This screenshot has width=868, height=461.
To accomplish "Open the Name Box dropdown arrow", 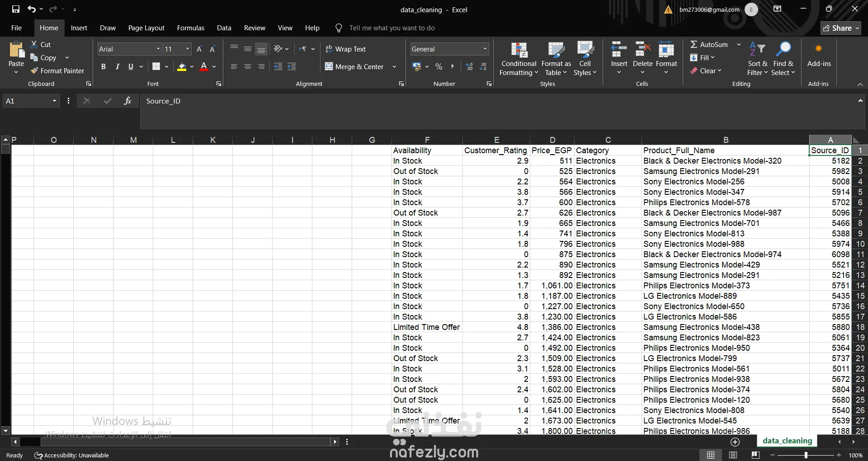I will (54, 101).
